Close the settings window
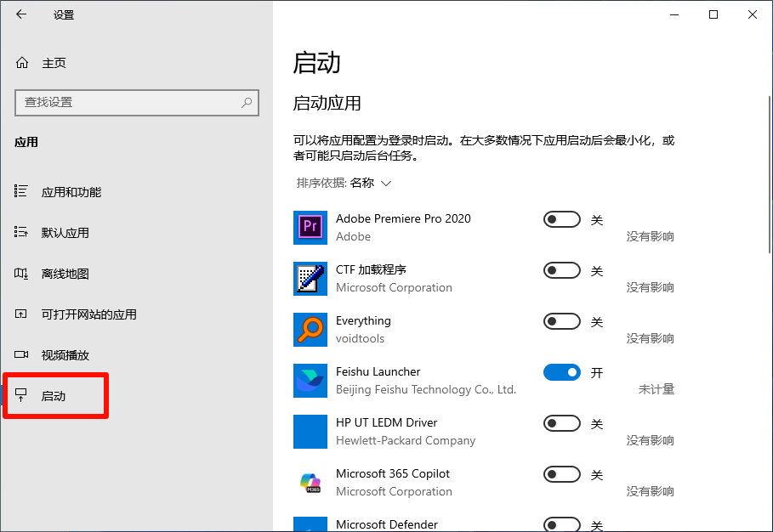Screen dimensions: 773x532 [753, 14]
